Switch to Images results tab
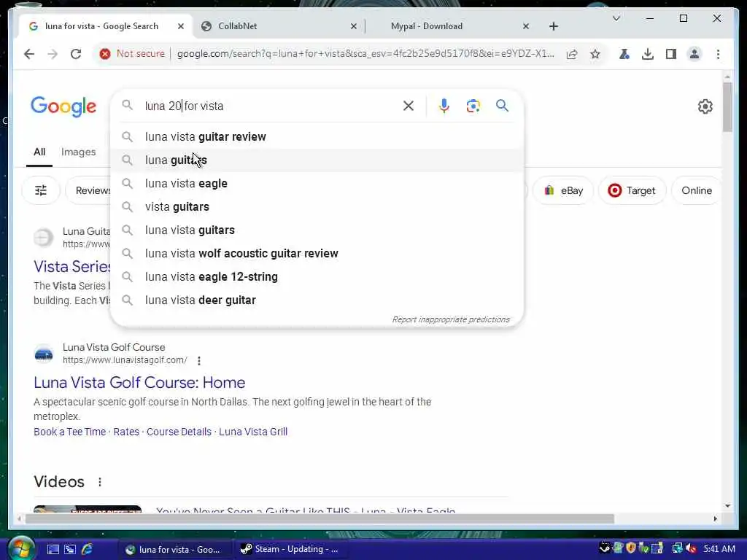This screenshot has height=560, width=747. [x=78, y=152]
